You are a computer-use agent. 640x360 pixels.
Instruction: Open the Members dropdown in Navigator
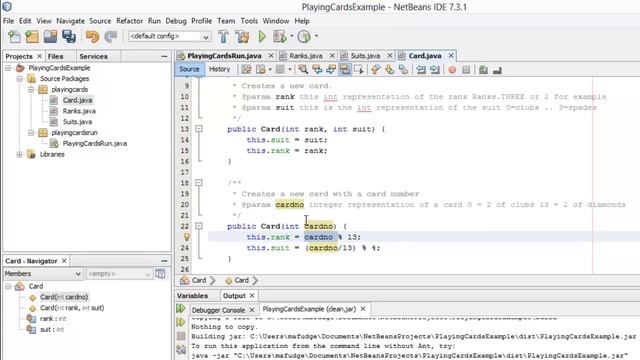pyautogui.click(x=43, y=273)
